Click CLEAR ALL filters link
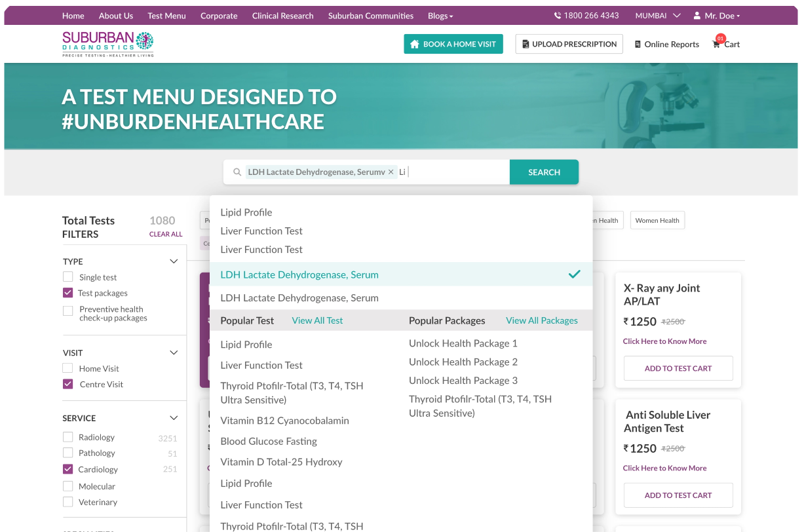Viewport: 804px width, 532px height. 166,234
